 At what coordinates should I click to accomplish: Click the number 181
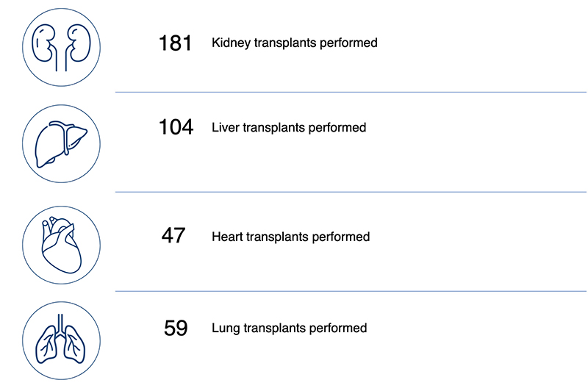(x=175, y=43)
